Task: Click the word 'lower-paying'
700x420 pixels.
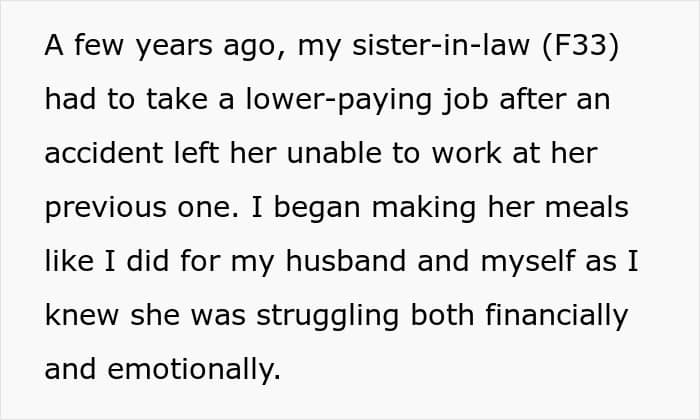Action: pyautogui.click(x=339, y=100)
